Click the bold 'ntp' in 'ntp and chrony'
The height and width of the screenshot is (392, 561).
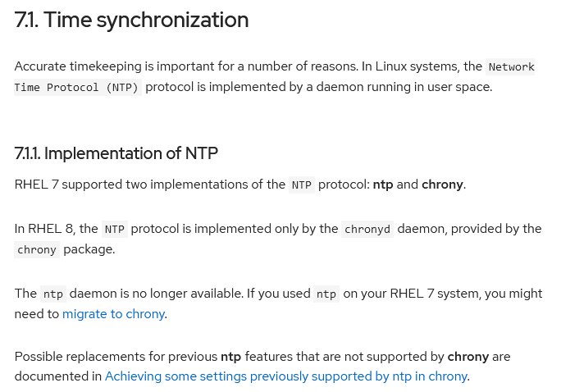click(383, 185)
